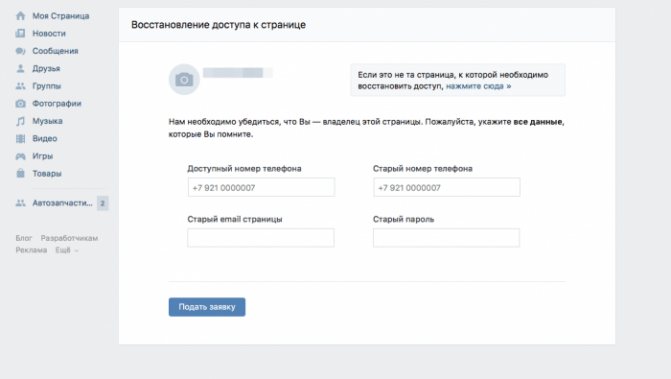Click the person icon beside Друзья
This screenshot has height=379, width=671.
pos(20,68)
